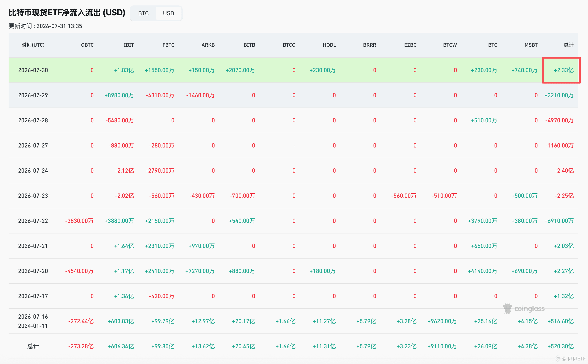The image size is (588, 364).
Task: Click the +520.30亿 overall grand total
Action: click(x=561, y=346)
